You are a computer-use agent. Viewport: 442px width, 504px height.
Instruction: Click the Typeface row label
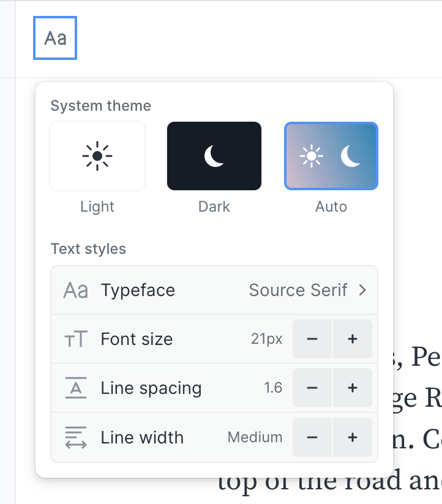pyautogui.click(x=138, y=291)
